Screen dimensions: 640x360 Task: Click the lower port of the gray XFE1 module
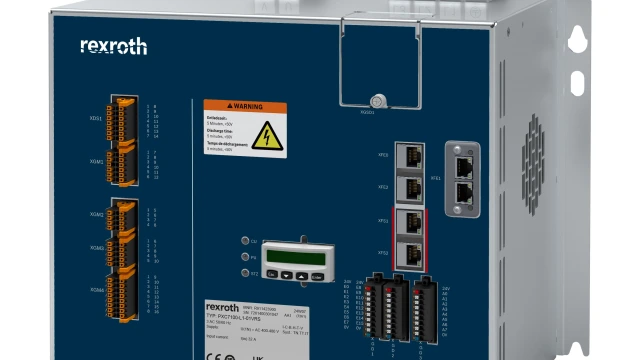464,192
